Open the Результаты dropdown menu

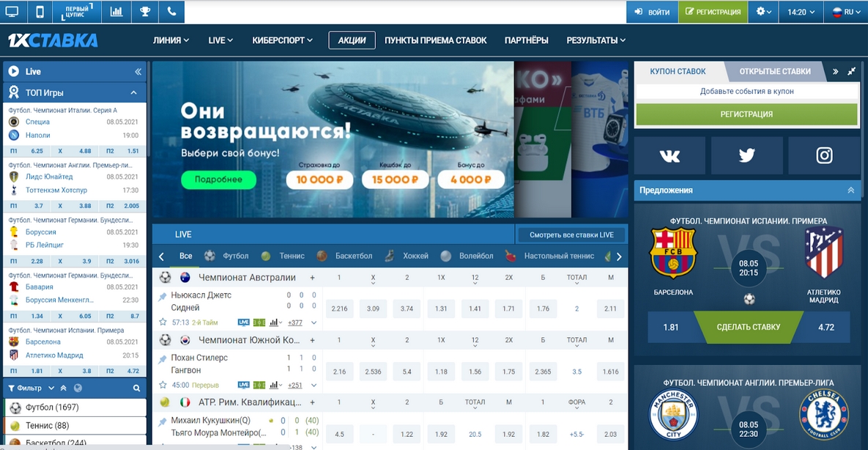pyautogui.click(x=596, y=40)
